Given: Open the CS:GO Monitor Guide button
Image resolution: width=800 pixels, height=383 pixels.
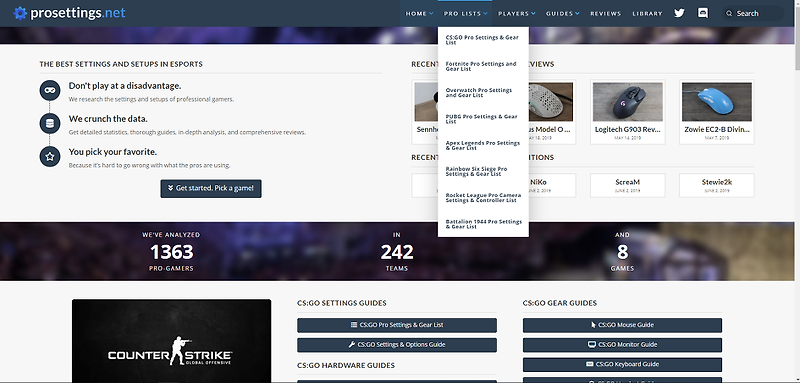Looking at the screenshot, I should click(x=622, y=345).
